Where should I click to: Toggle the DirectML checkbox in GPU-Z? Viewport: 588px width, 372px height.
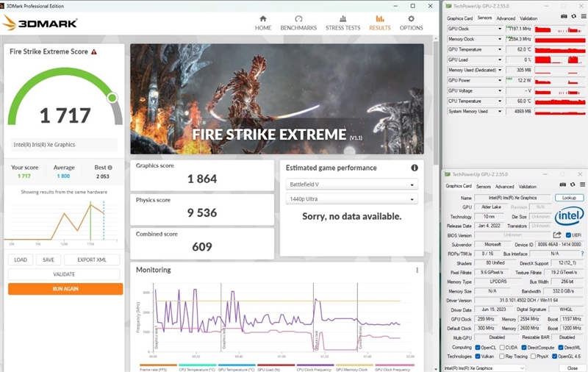click(561, 347)
